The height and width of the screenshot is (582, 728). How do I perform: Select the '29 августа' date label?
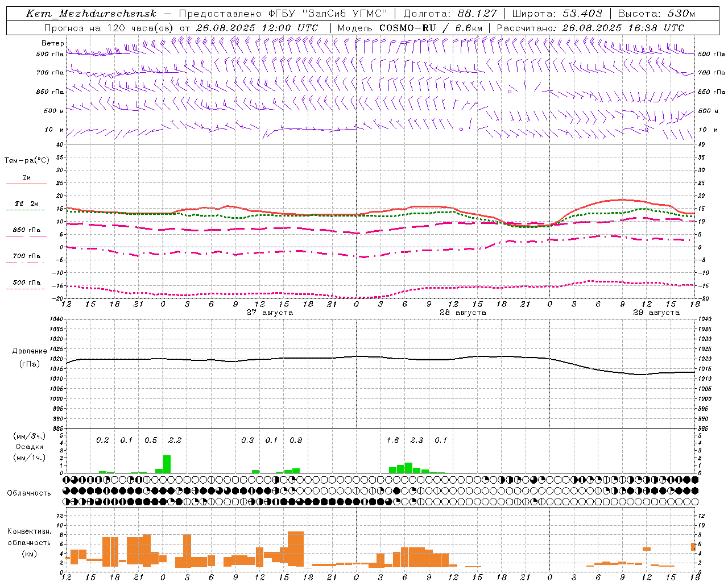point(656,313)
